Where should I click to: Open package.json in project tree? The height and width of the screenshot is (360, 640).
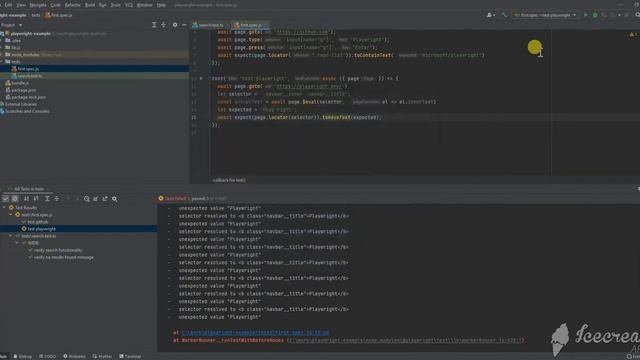tap(23, 90)
